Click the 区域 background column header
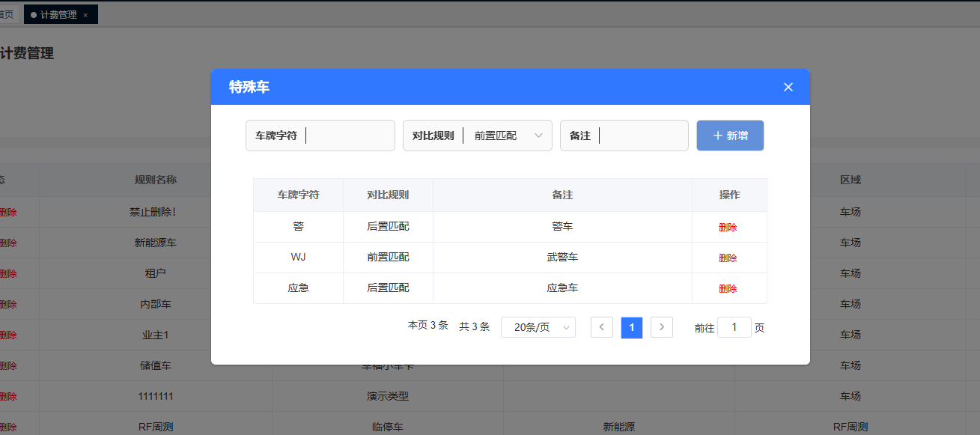The height and width of the screenshot is (435, 980). 850,180
